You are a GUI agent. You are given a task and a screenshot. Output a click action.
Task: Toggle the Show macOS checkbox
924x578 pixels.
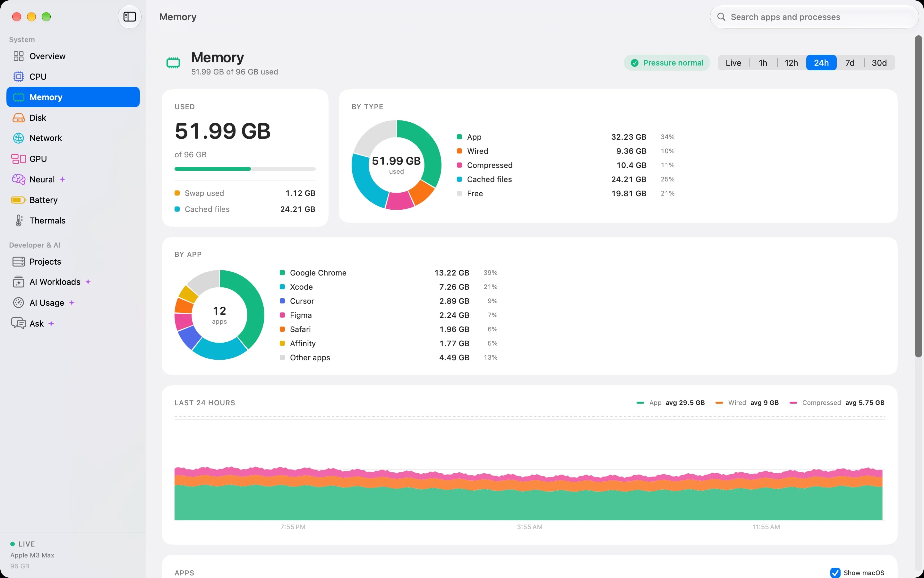(835, 573)
